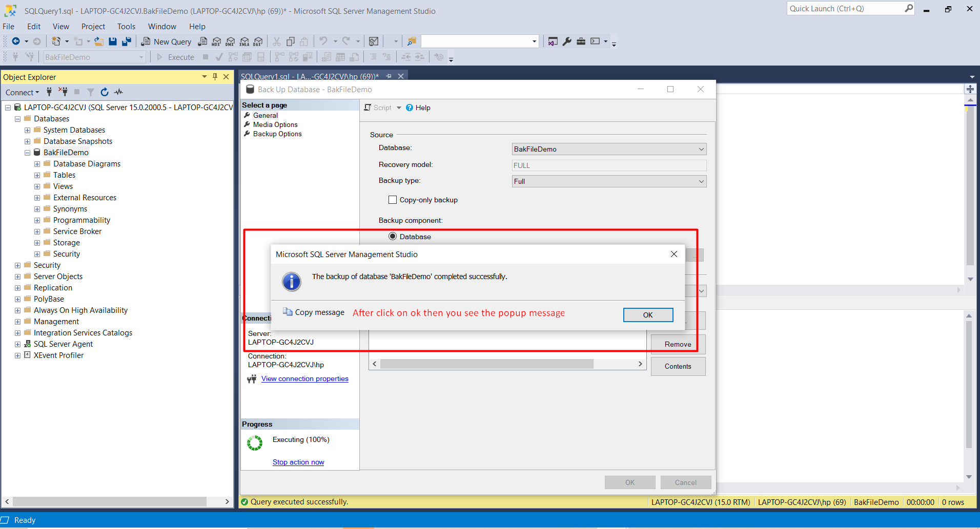Open the Script dropdown arrow
Image resolution: width=980 pixels, height=529 pixels.
(x=399, y=108)
